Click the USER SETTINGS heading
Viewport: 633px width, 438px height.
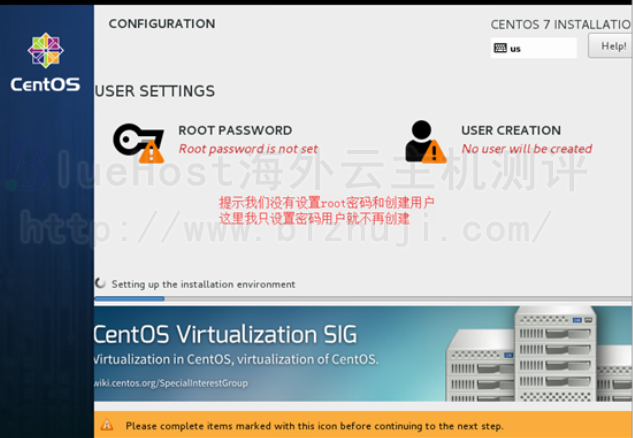click(x=155, y=91)
